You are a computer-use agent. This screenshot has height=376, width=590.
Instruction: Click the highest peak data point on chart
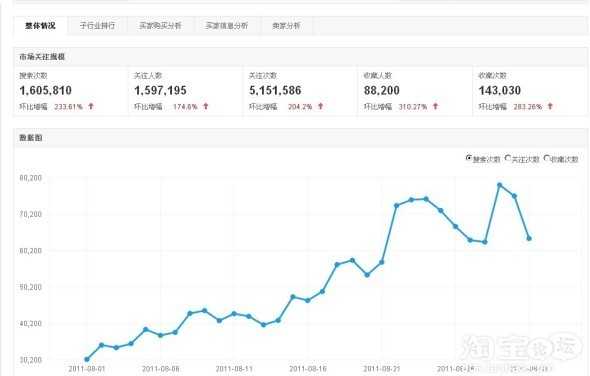coord(500,185)
